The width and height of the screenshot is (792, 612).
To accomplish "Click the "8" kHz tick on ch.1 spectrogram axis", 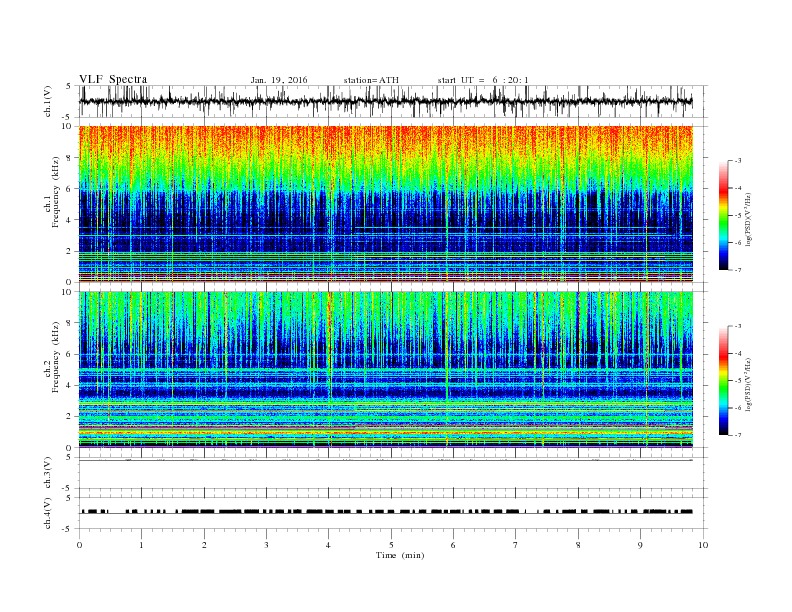I will point(69,158).
